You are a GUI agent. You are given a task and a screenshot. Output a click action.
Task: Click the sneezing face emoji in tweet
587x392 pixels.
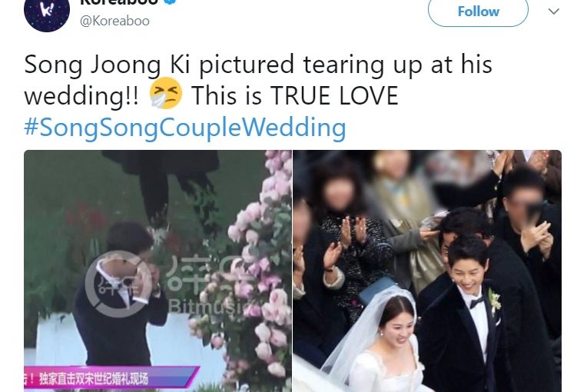166,94
